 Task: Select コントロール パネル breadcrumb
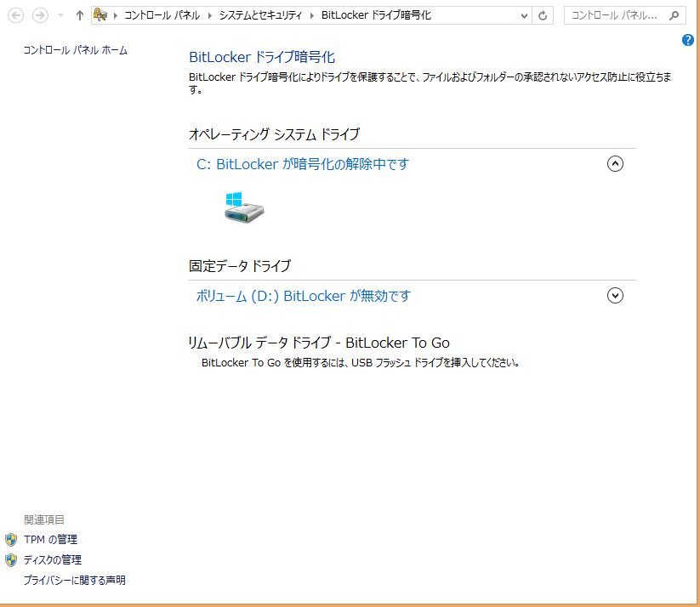click(162, 15)
